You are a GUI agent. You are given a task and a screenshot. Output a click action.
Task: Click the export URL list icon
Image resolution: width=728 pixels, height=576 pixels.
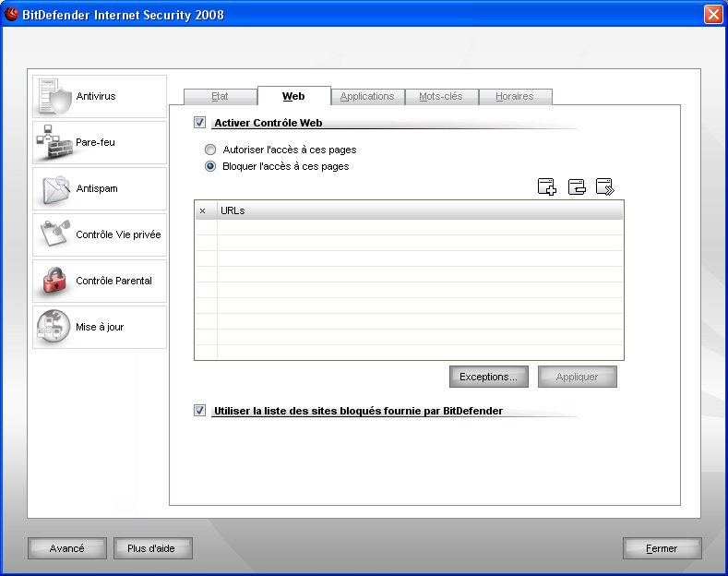pyautogui.click(x=605, y=186)
